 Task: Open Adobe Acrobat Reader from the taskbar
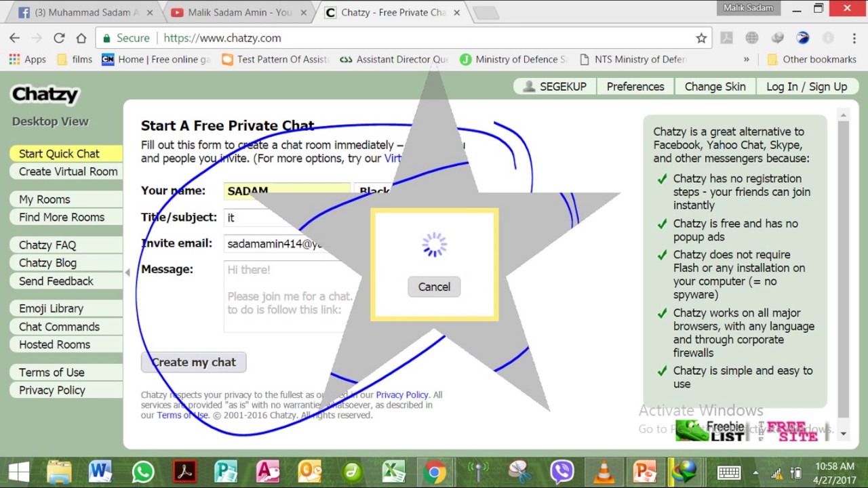pos(184,472)
